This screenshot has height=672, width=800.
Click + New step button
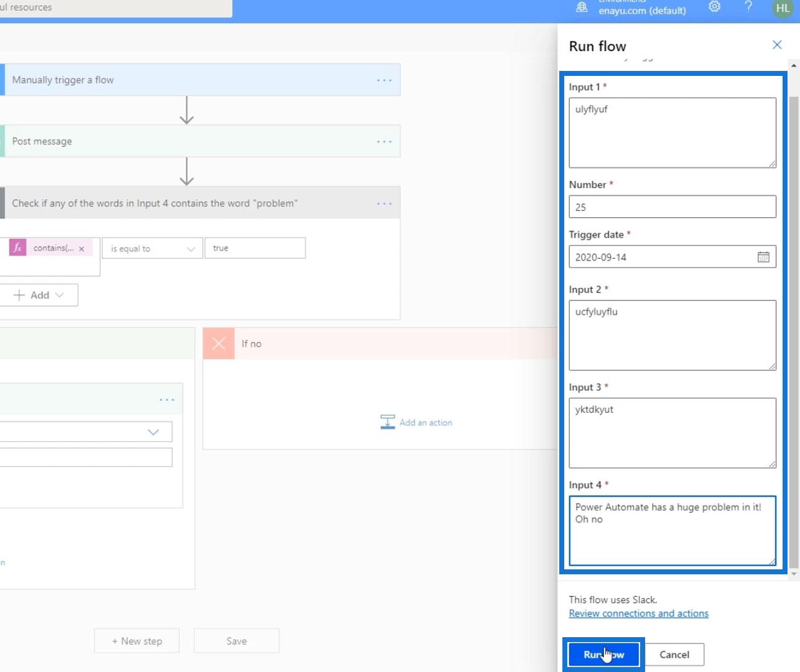137,641
